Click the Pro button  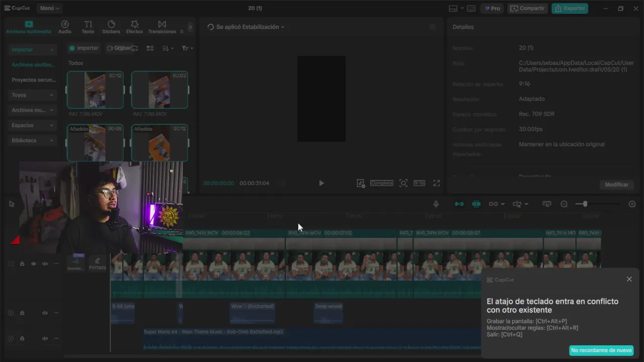click(x=492, y=9)
